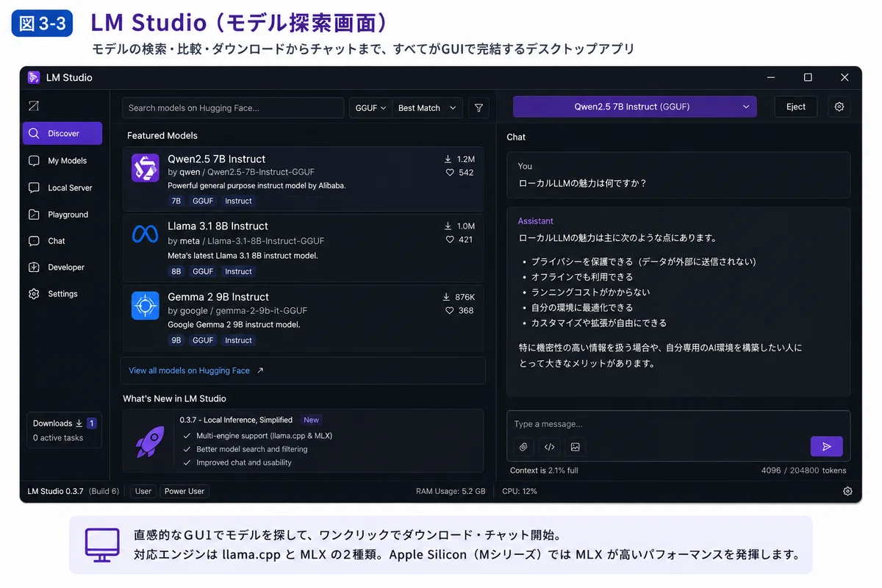Viewport: 882px width, 588px height.
Task: Open Playground in the sidebar
Action: 62,215
